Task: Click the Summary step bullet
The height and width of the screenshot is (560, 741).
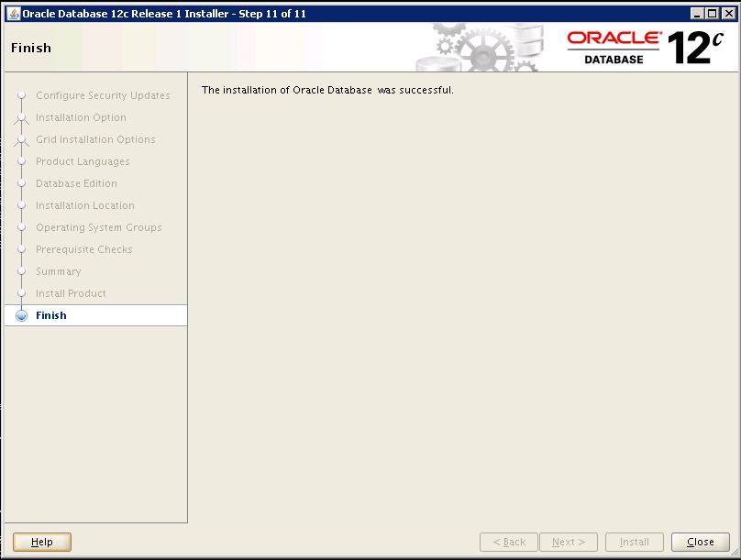Action: 21,271
